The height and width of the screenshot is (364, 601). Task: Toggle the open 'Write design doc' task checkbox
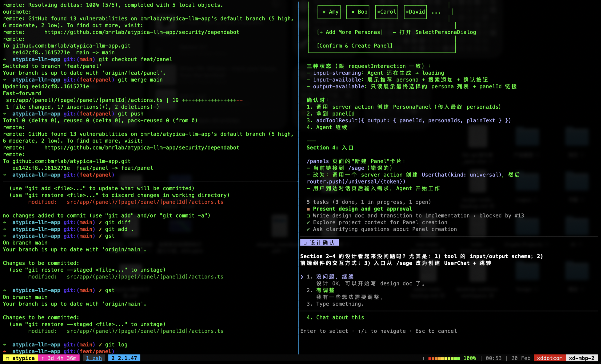click(x=308, y=216)
